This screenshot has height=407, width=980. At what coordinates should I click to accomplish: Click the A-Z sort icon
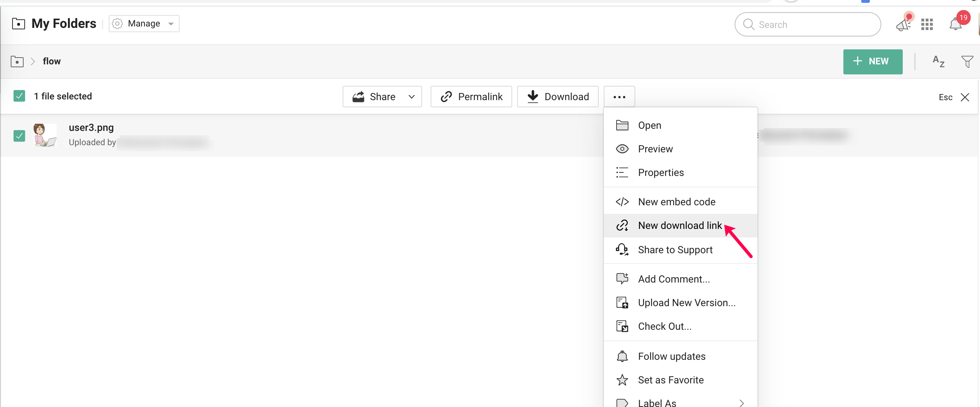938,61
